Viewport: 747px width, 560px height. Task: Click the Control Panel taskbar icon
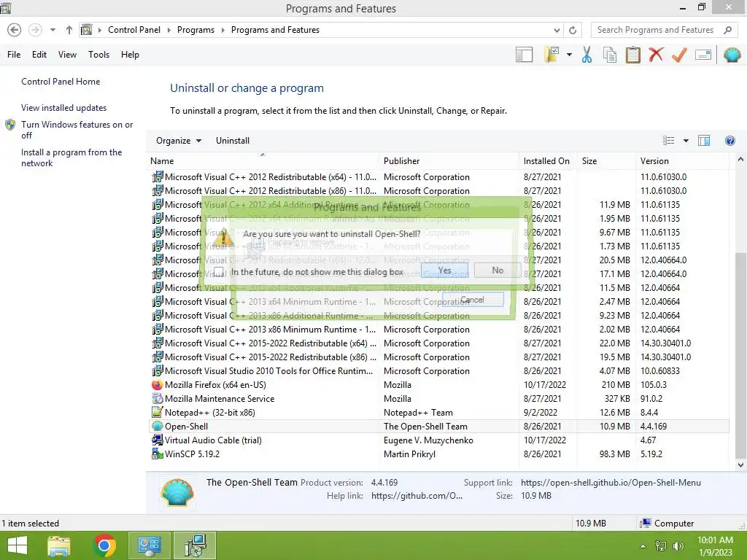pyautogui.click(x=150, y=545)
